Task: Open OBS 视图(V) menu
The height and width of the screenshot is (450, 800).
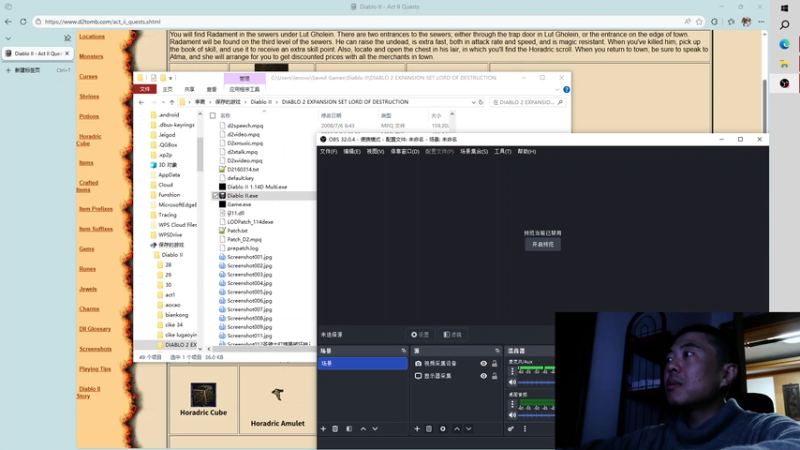Action: 375,152
